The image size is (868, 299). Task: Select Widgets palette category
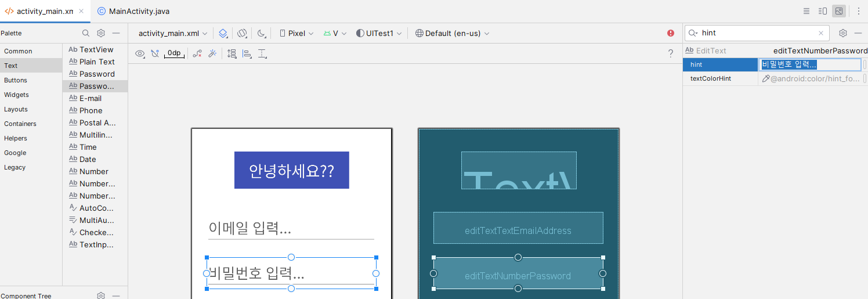tap(31, 95)
